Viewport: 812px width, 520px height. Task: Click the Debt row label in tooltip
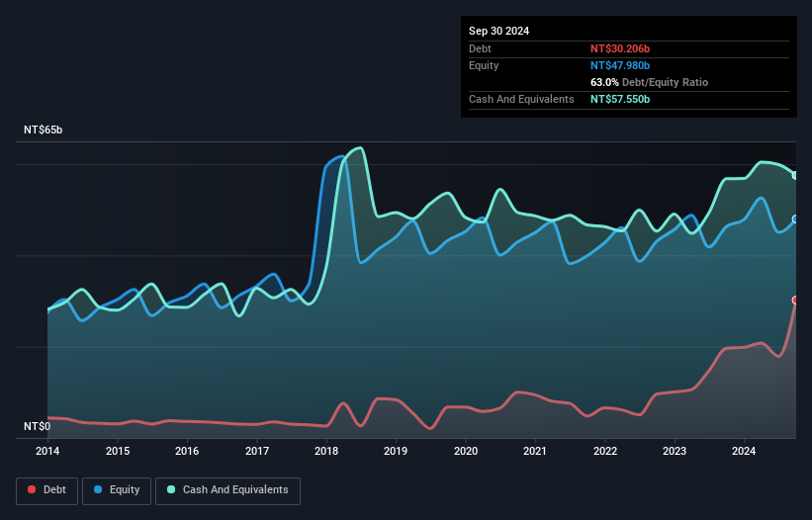click(480, 48)
